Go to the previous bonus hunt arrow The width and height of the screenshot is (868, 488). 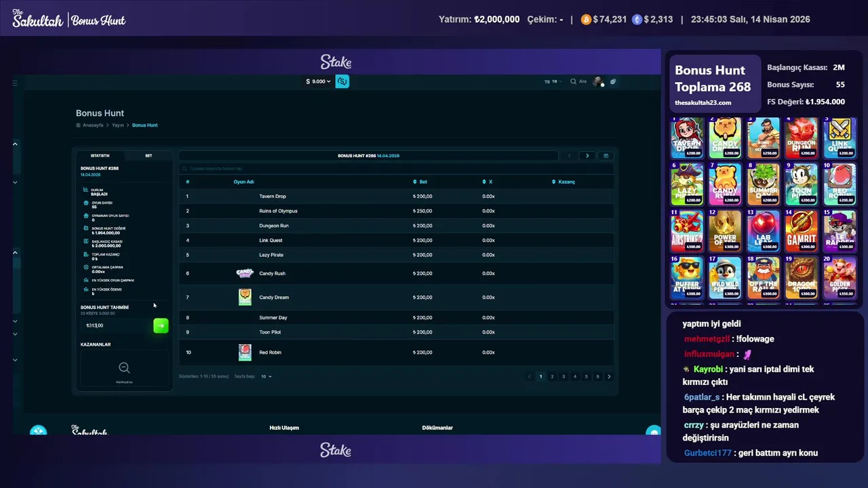coord(569,156)
